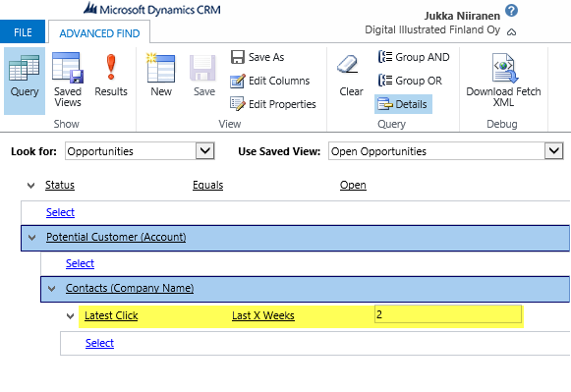The image size is (571, 392).
Task: Click the Latest Click field link
Action: coord(111,315)
